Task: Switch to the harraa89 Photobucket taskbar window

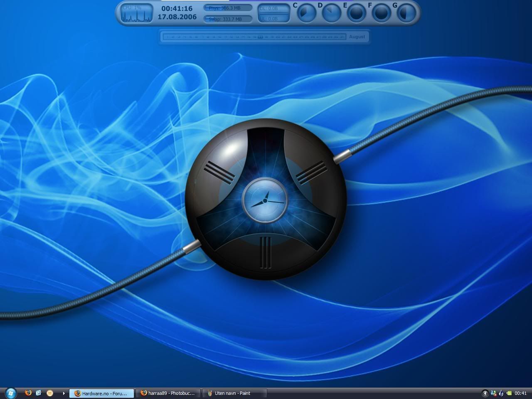Action: pyautogui.click(x=168, y=393)
